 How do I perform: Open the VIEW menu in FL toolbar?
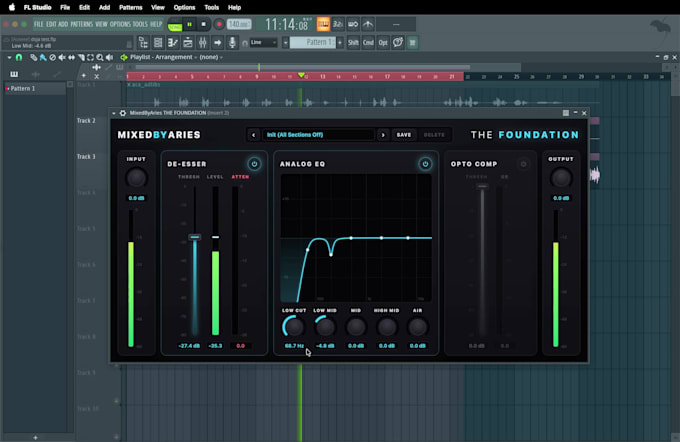pos(101,24)
